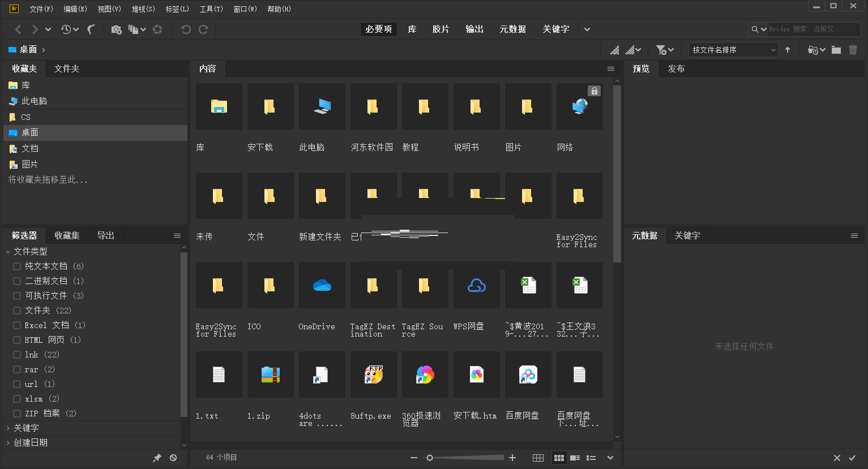Cancel metadata changes with X icon
868x469 pixels.
coord(837,458)
